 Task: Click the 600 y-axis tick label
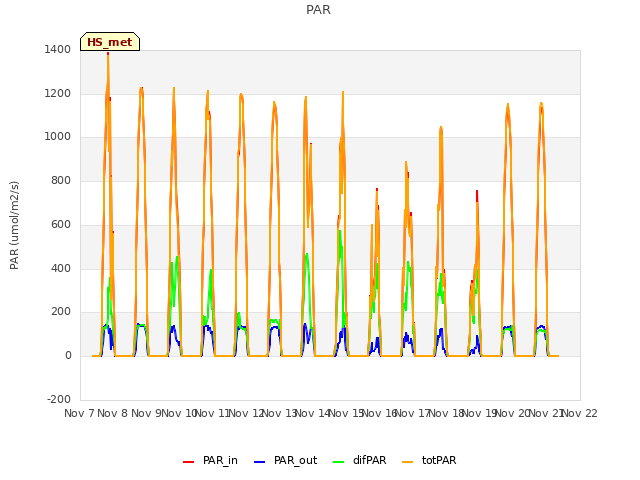pyautogui.click(x=61, y=224)
